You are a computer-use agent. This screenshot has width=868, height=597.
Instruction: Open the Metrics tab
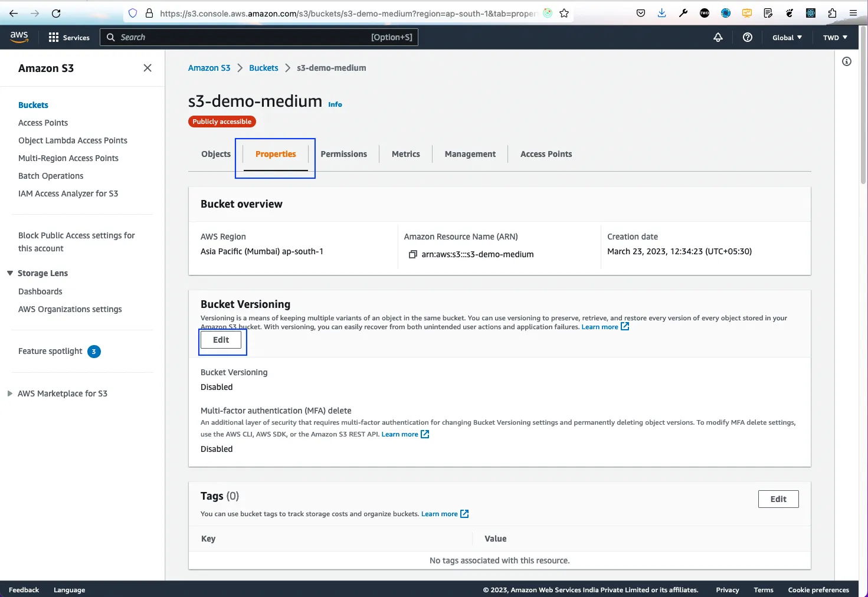coord(406,154)
